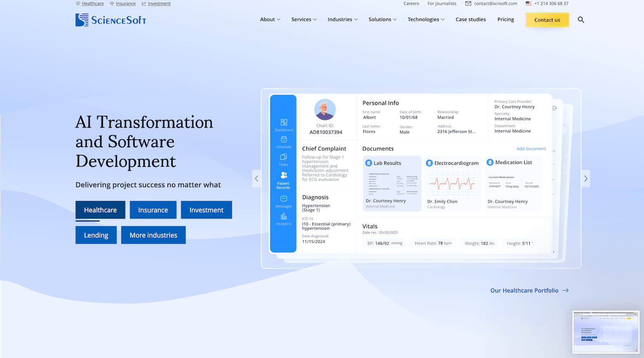
Task: Click the ScienceSoft logo
Action: pos(111,20)
